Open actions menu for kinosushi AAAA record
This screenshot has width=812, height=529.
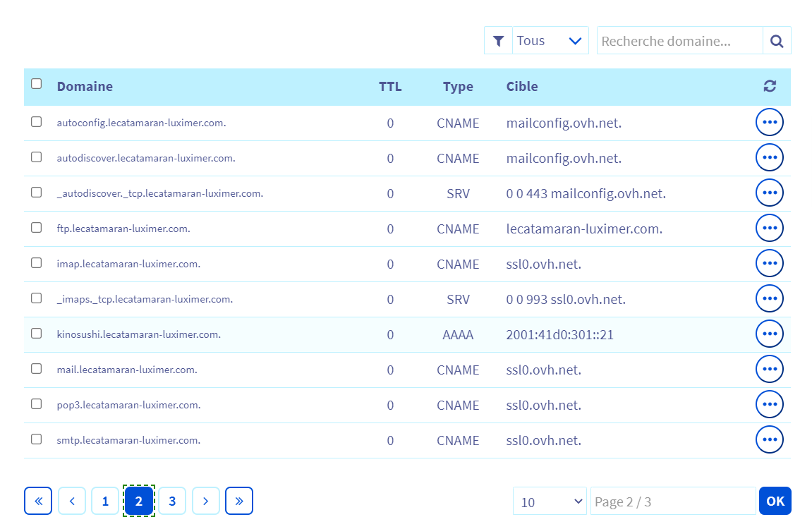click(769, 334)
